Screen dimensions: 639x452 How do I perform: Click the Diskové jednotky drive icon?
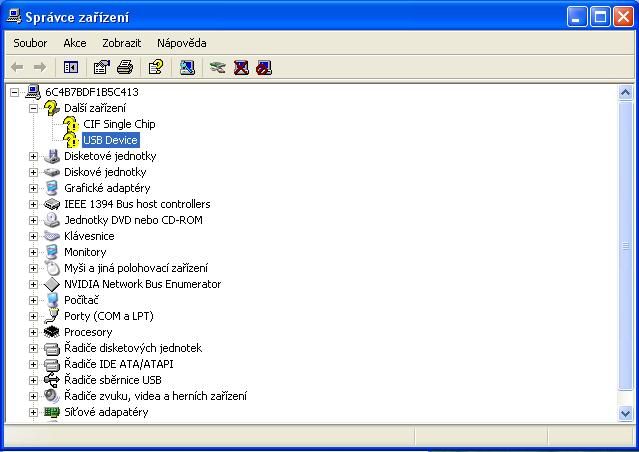click(x=52, y=172)
